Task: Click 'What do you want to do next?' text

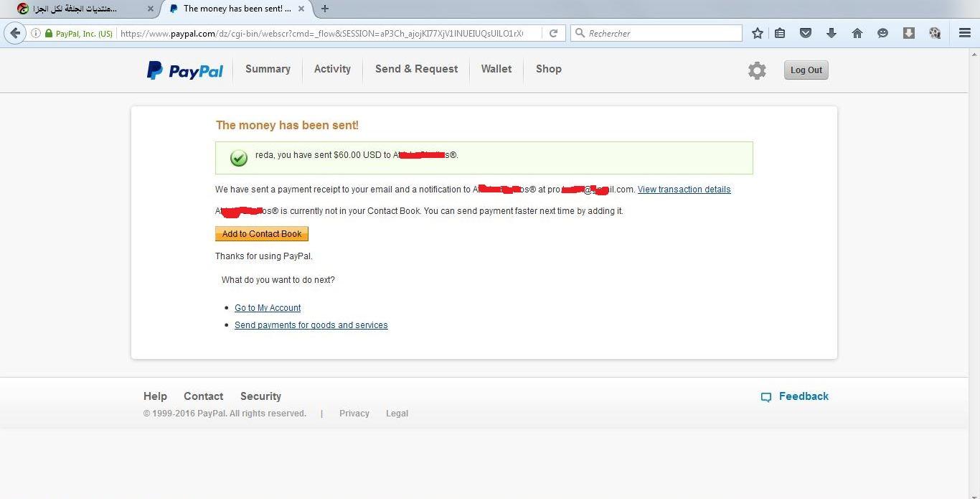Action: 278,280
